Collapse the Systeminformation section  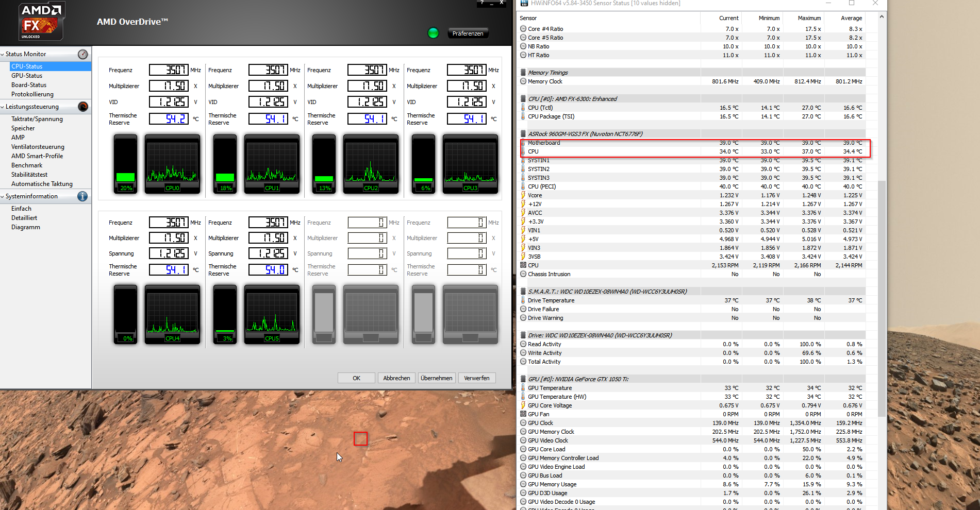(x=3, y=196)
